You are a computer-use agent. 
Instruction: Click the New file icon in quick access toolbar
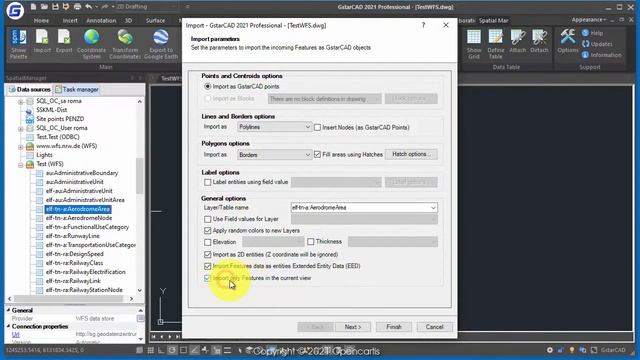click(33, 7)
